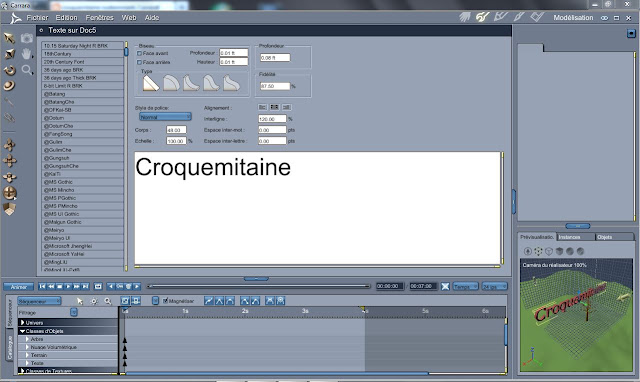Screen dimensions: 640x382
Task: Select the @MS Gothic font entry
Action: coord(83,182)
